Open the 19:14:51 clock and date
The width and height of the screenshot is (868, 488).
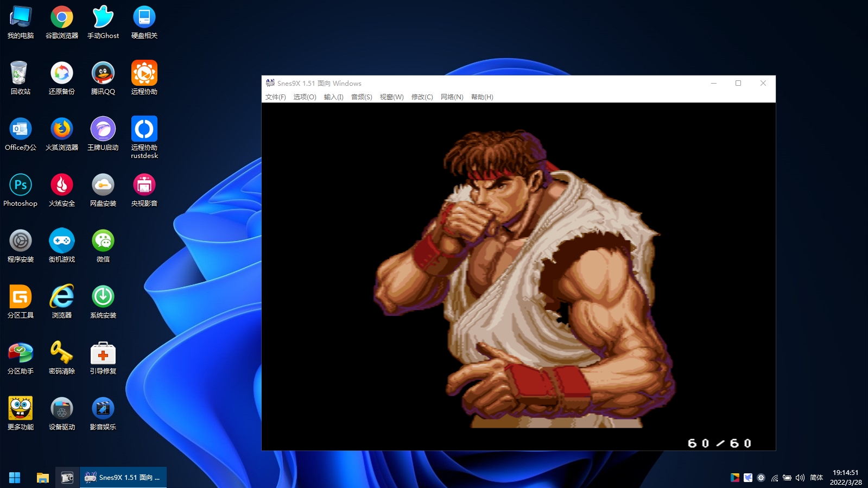[846, 478]
